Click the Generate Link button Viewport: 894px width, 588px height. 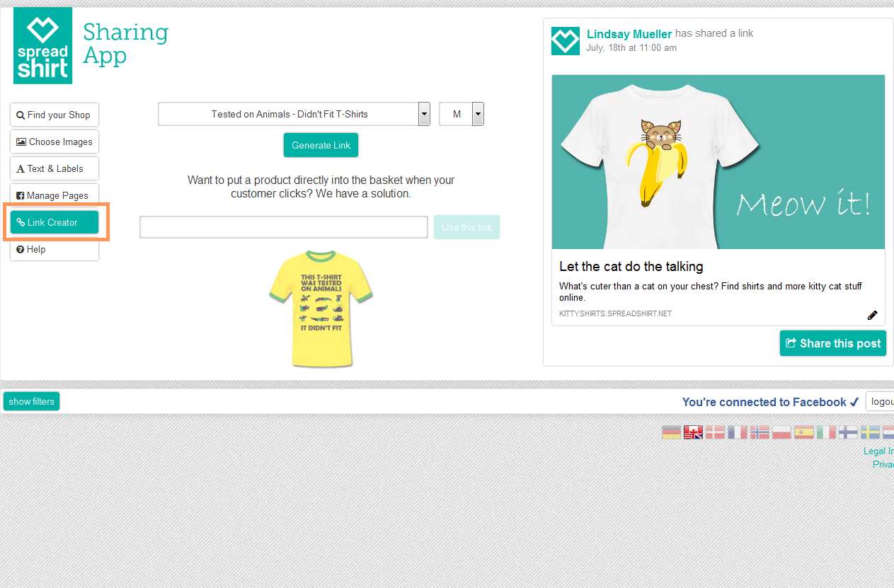click(321, 144)
